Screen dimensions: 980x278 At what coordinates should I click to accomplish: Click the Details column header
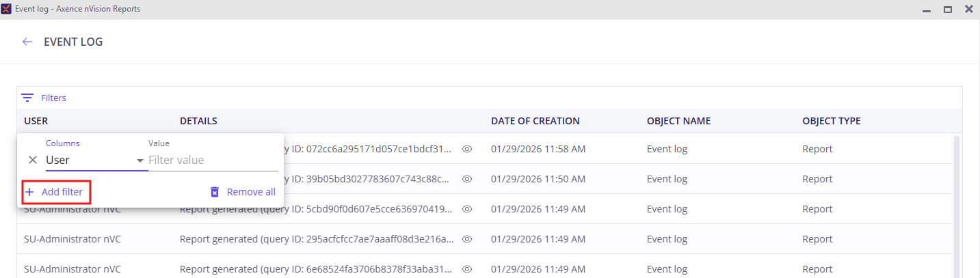click(198, 121)
